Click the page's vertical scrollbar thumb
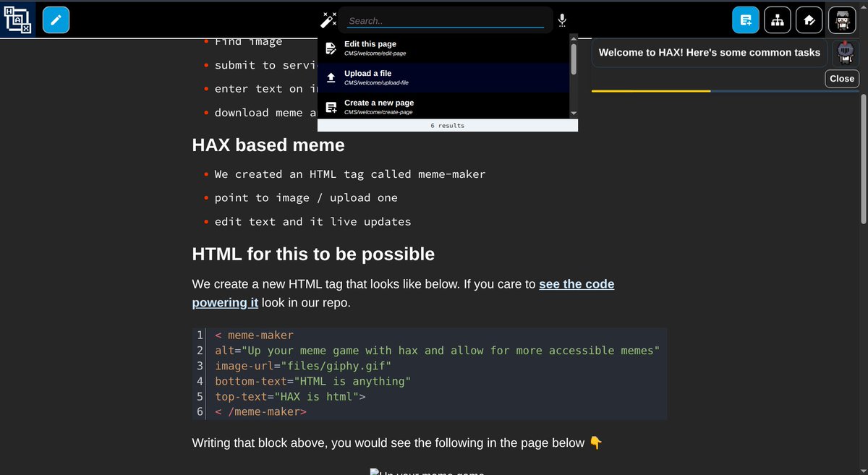The image size is (868, 475). 863,158
